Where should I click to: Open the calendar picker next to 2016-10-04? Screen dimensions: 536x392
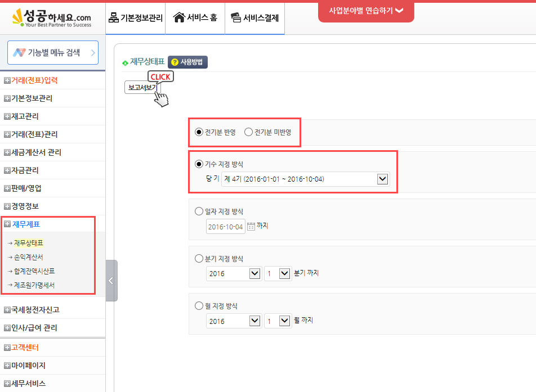point(251,226)
